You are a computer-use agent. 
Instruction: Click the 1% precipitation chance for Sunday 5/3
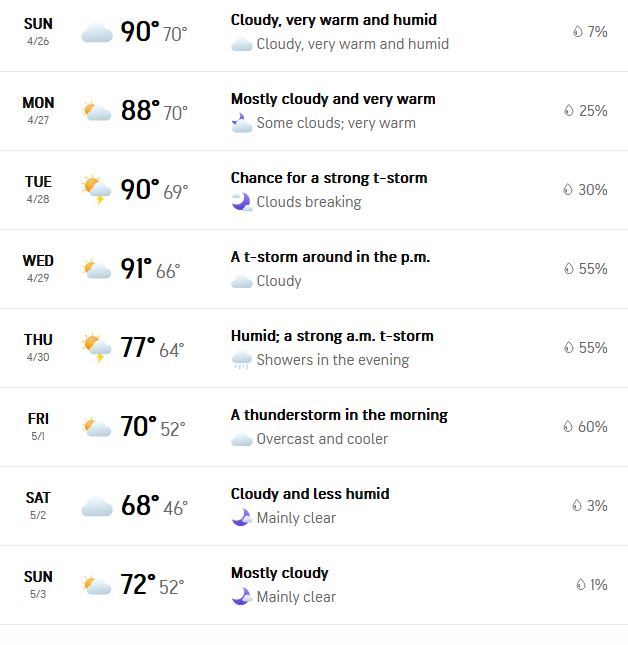click(598, 585)
